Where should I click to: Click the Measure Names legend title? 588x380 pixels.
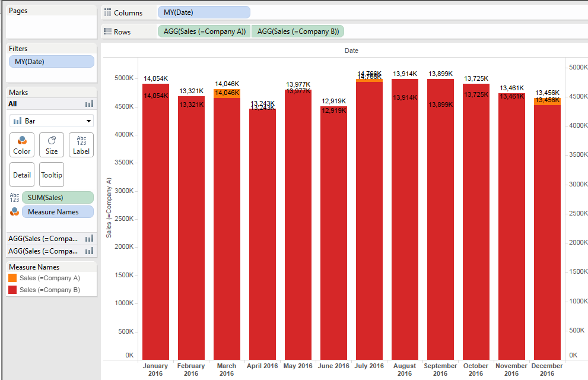[x=34, y=267]
